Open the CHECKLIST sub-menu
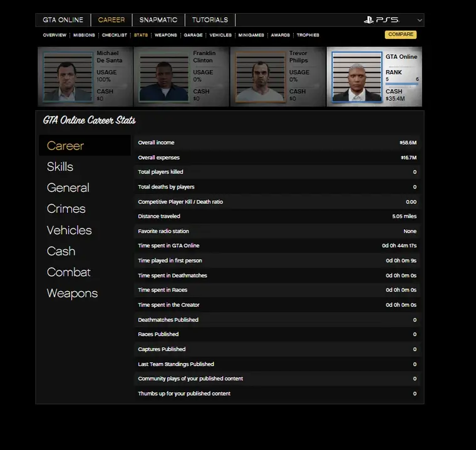476x450 pixels. coord(115,35)
